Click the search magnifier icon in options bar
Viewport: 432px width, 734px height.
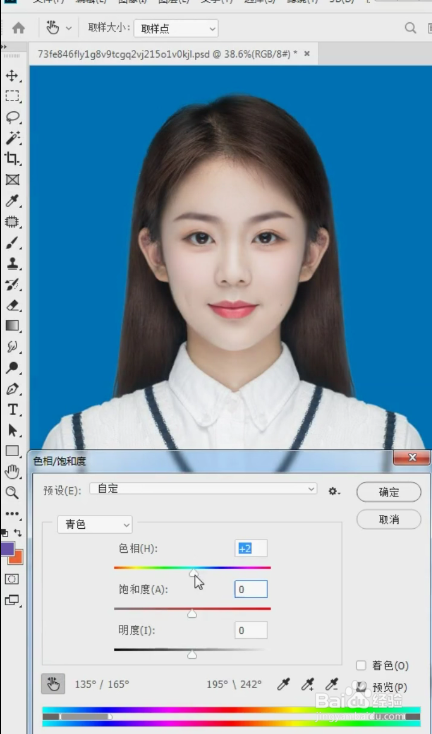click(410, 28)
